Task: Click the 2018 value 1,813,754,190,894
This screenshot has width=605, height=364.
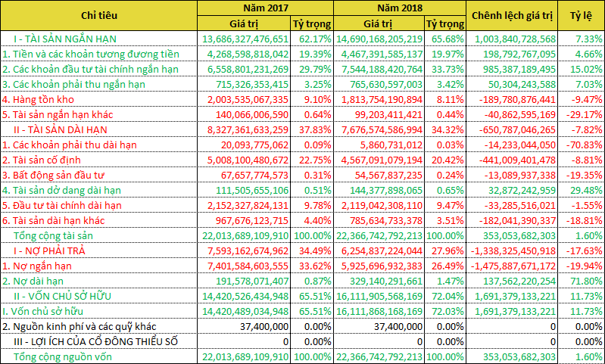Action: tap(383, 99)
